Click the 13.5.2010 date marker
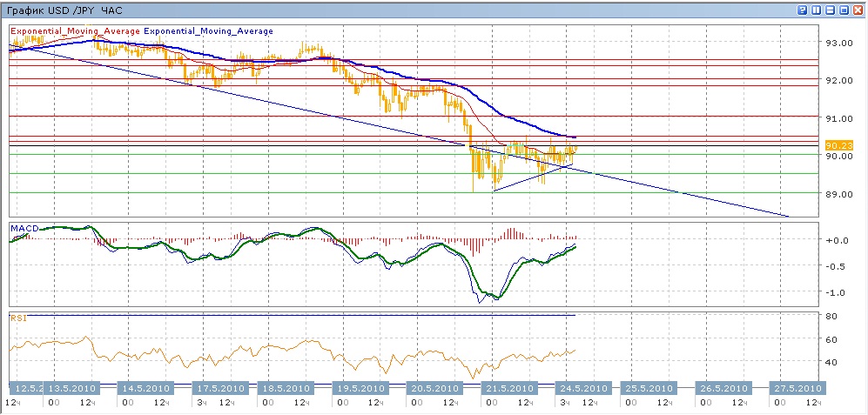This screenshot has height=415, width=868. (71, 388)
